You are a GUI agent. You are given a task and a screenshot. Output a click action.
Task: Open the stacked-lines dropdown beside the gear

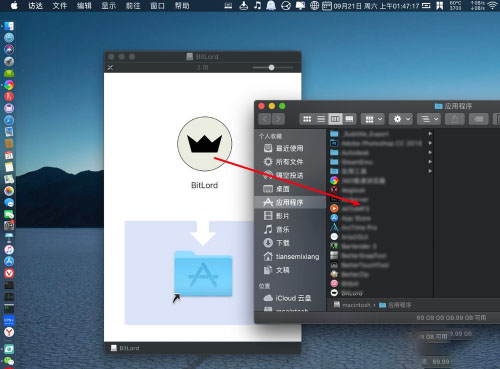(429, 119)
